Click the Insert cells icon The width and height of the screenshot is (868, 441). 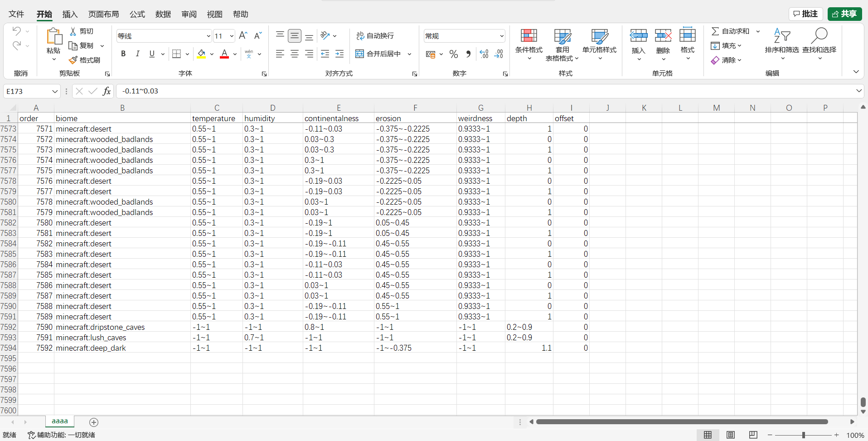[639, 35]
